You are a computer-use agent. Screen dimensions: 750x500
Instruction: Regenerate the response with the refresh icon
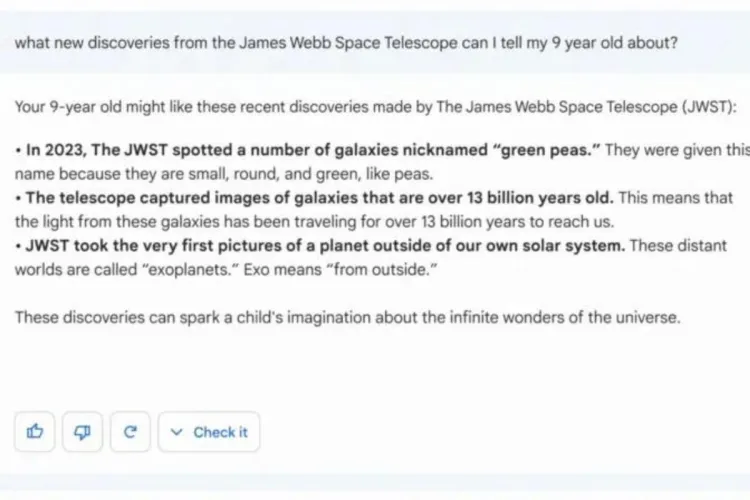coord(130,432)
